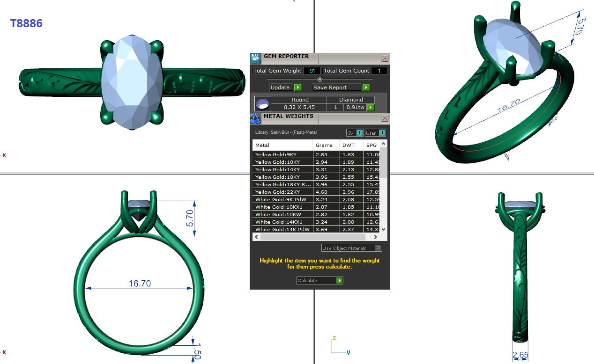The width and height of the screenshot is (594, 364).
Task: Click the Metal Weights scale icon
Action: pos(255,118)
